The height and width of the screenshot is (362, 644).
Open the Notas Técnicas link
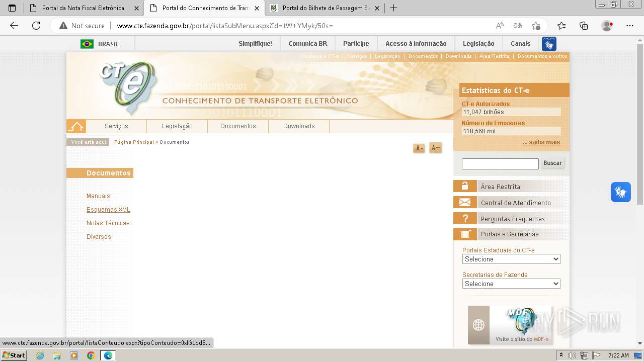pyautogui.click(x=108, y=223)
